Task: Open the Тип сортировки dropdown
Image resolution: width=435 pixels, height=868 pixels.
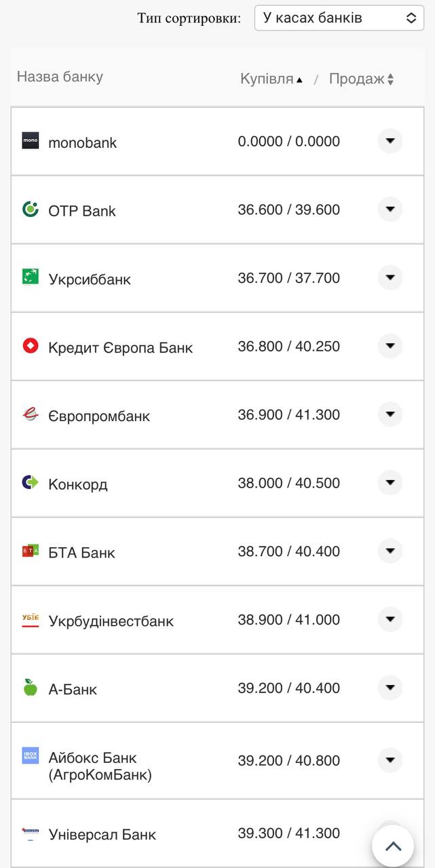Action: click(x=339, y=18)
